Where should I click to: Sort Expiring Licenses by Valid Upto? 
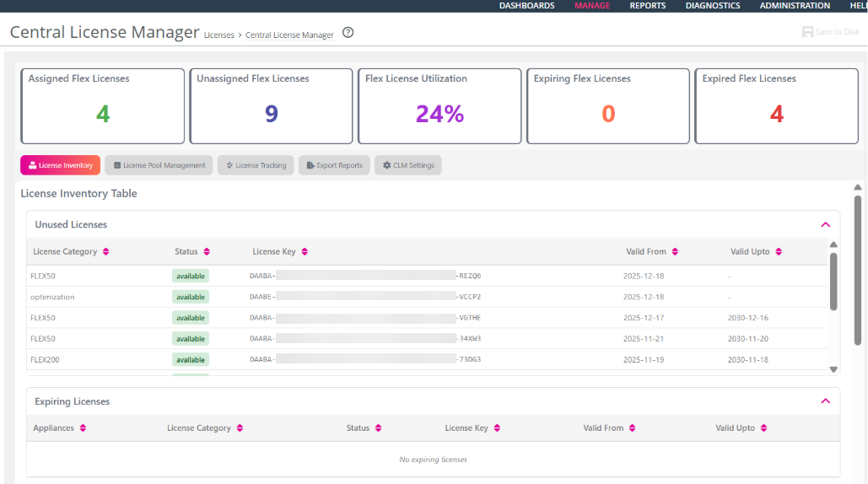(763, 428)
